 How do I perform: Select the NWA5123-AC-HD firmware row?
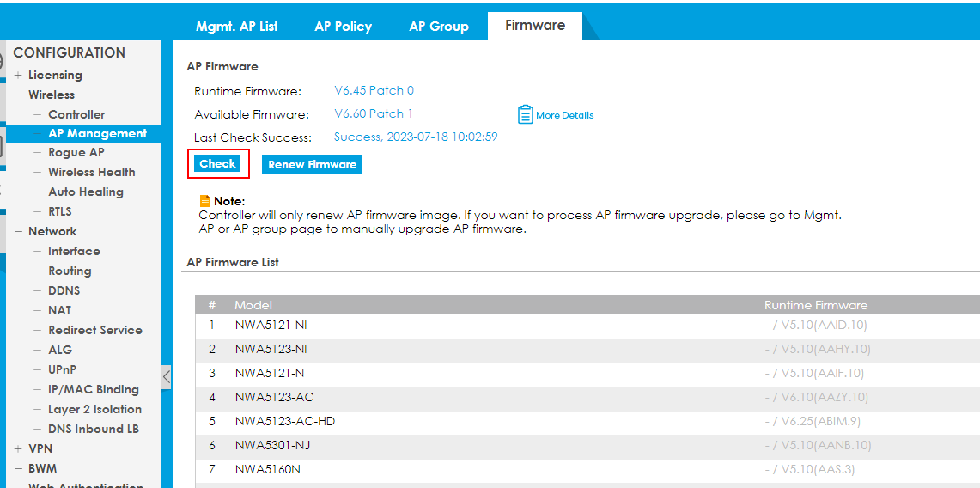click(283, 421)
